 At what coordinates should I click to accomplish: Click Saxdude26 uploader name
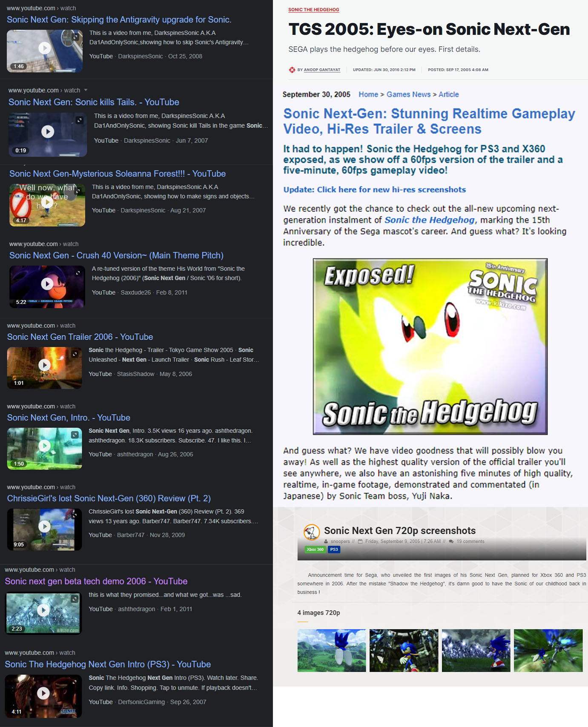136,292
